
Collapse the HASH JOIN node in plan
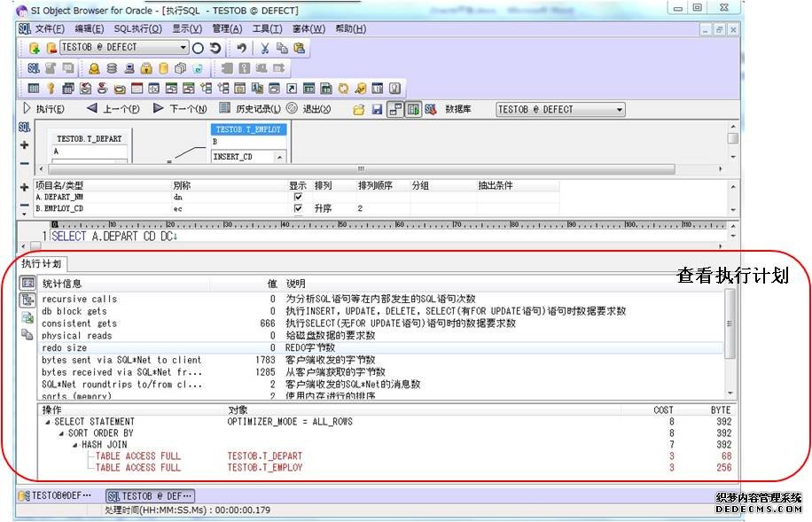[x=74, y=445]
